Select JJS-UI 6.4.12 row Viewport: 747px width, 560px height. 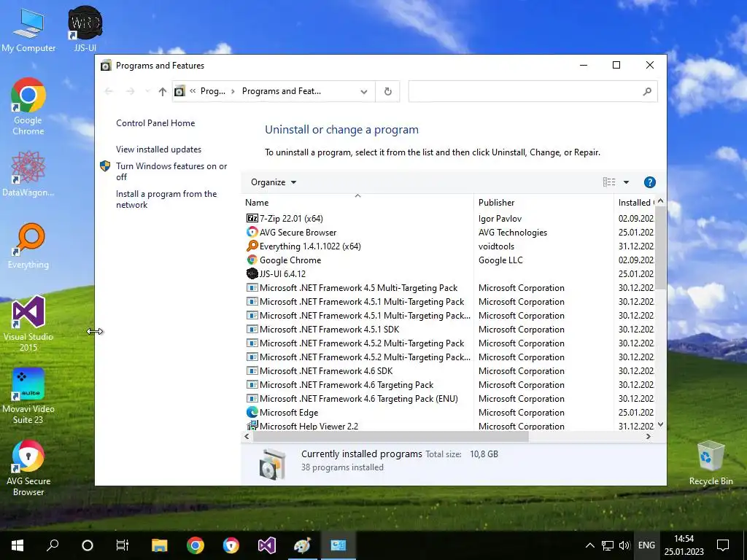(448, 274)
